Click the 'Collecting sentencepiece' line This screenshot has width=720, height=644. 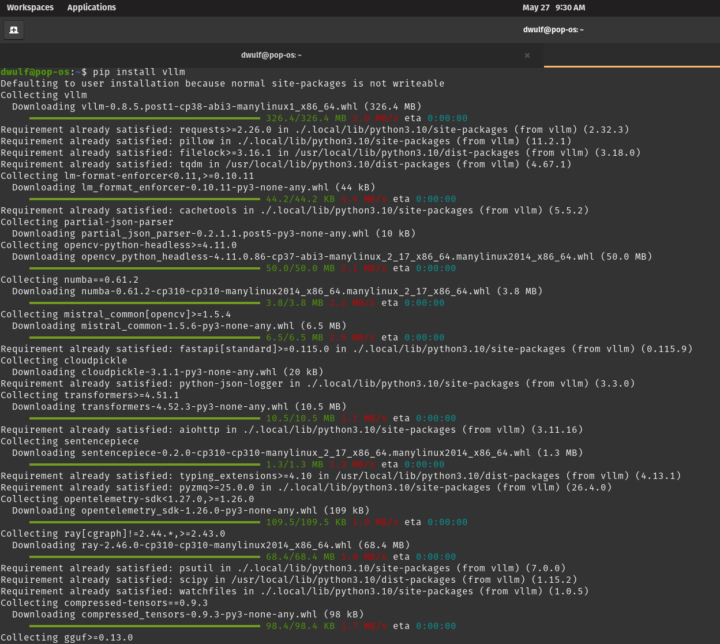click(69, 441)
